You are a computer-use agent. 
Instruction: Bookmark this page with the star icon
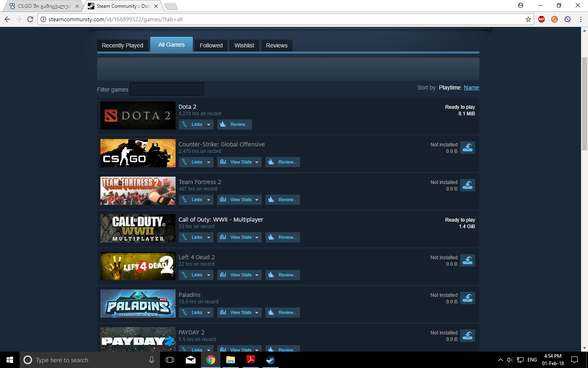point(528,19)
